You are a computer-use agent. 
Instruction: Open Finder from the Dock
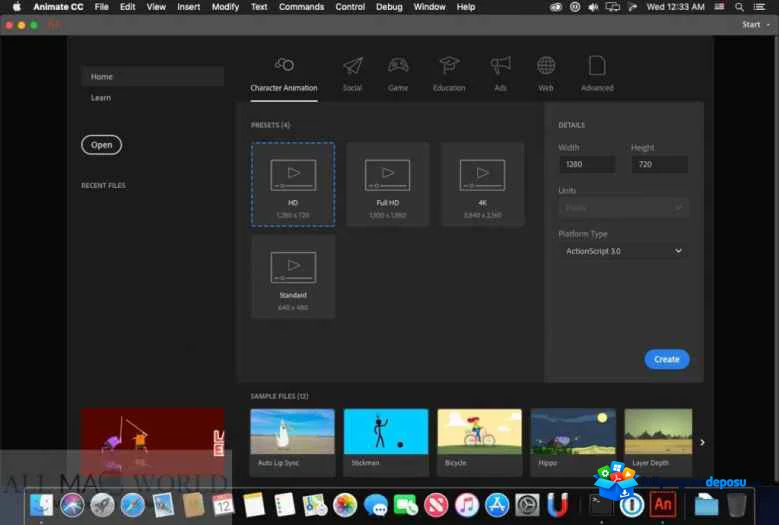(x=41, y=505)
